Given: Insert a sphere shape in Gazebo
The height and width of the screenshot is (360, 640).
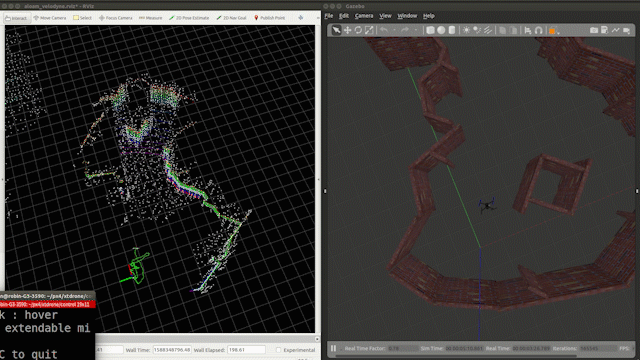Looking at the screenshot, I should (441, 30).
